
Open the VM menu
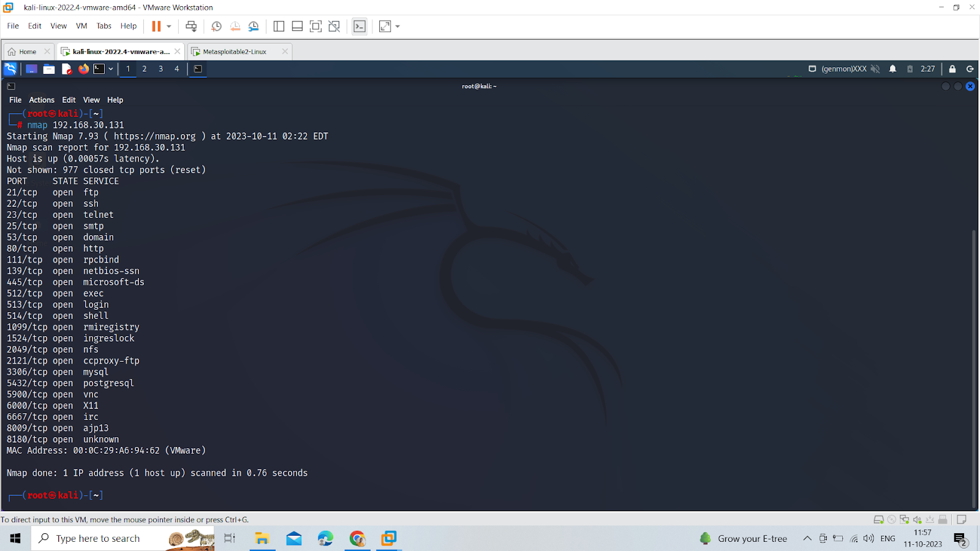(81, 26)
